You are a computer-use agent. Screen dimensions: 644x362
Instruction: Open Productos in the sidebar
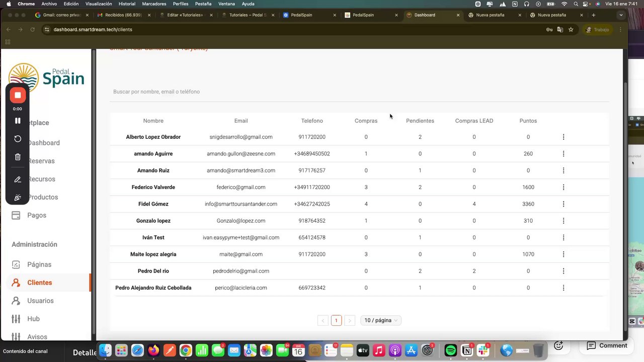(43, 197)
